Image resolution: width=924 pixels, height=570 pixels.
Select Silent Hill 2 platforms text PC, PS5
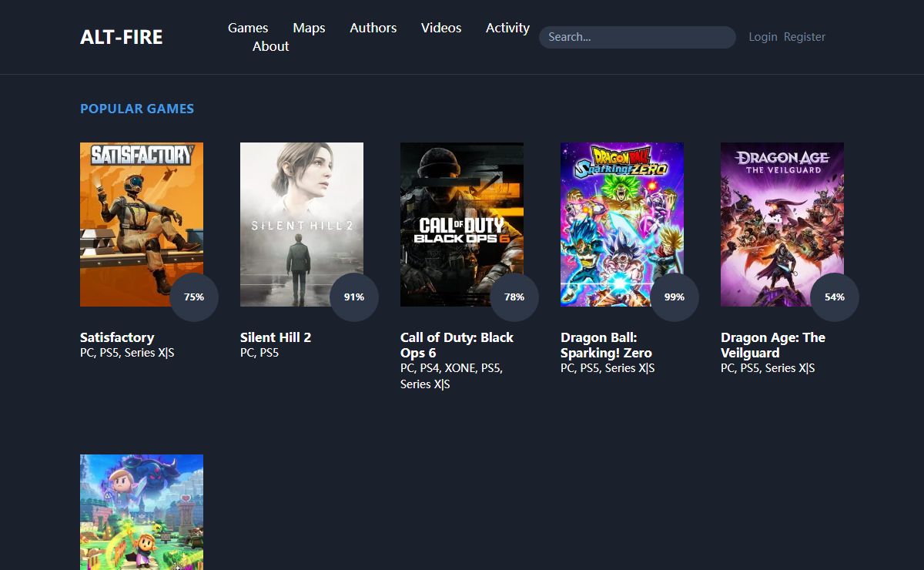(259, 353)
